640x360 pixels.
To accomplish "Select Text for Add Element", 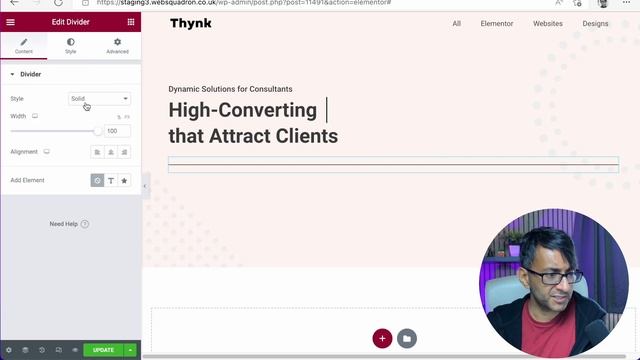I will coord(111,180).
